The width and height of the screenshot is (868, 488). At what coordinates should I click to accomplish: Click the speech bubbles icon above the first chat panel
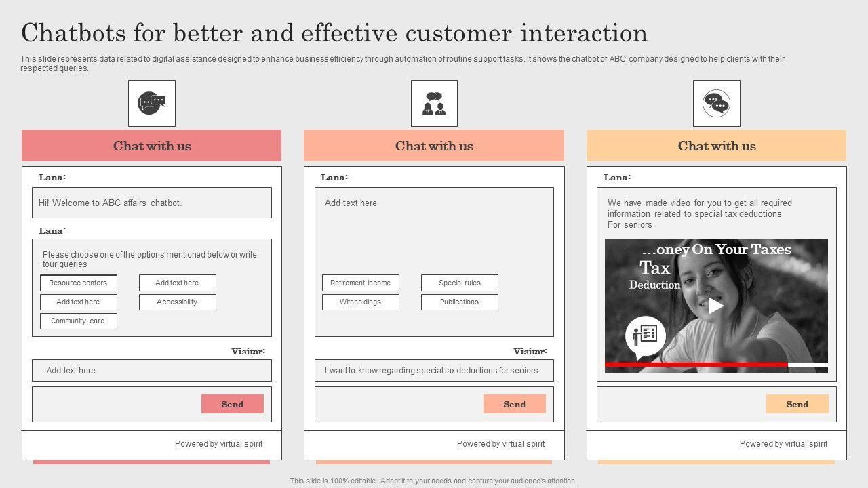click(152, 103)
